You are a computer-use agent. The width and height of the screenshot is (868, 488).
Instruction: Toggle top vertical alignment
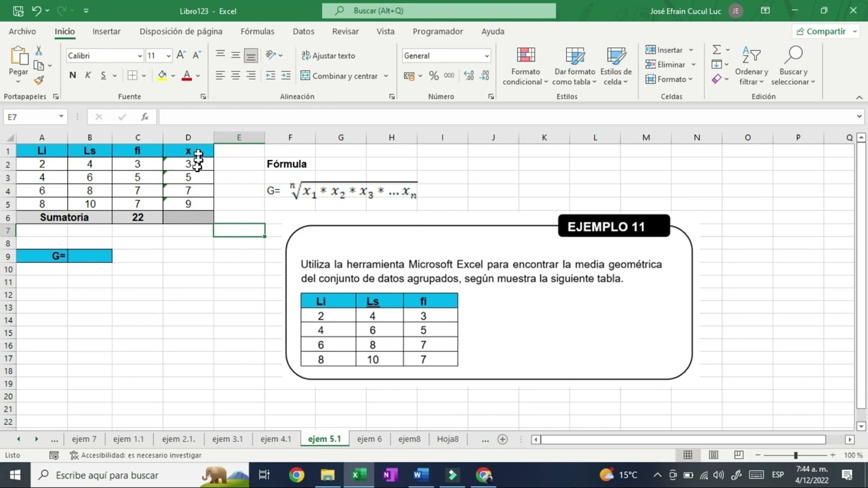[220, 56]
